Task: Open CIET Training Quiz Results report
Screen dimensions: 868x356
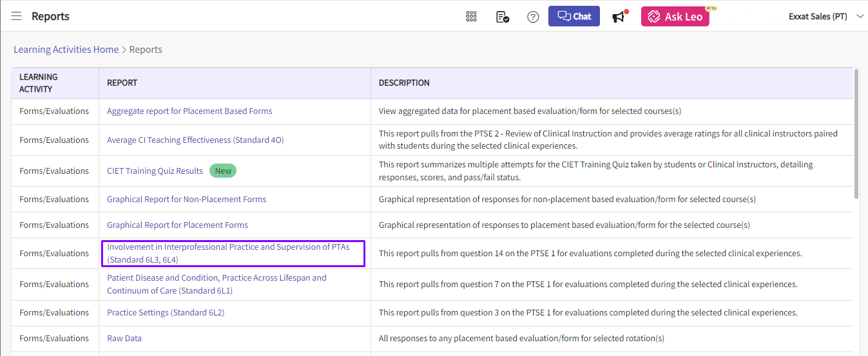Action: tap(155, 171)
